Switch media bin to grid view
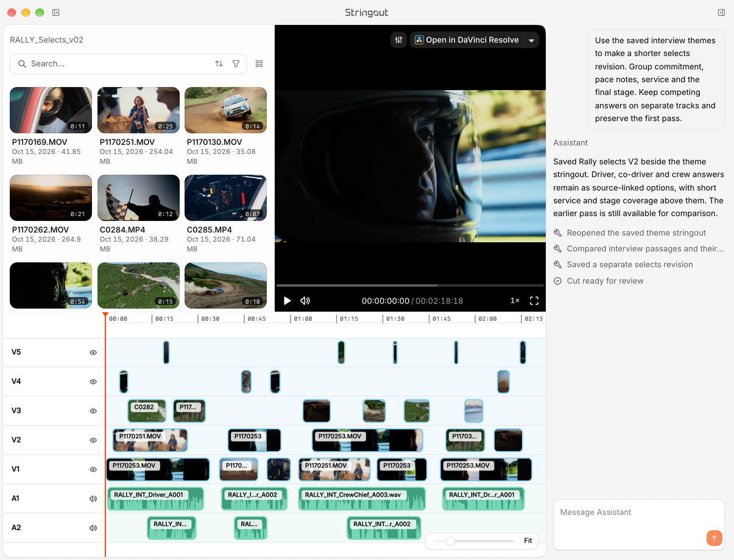Viewport: 734px width, 560px height. (x=259, y=64)
